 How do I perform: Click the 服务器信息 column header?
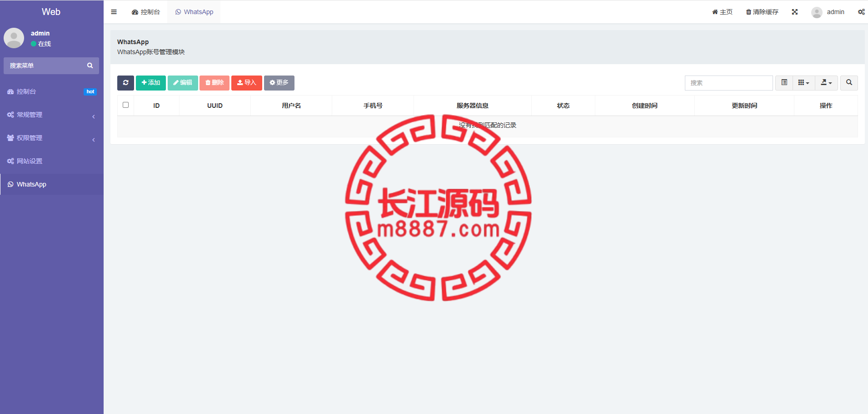(x=473, y=106)
